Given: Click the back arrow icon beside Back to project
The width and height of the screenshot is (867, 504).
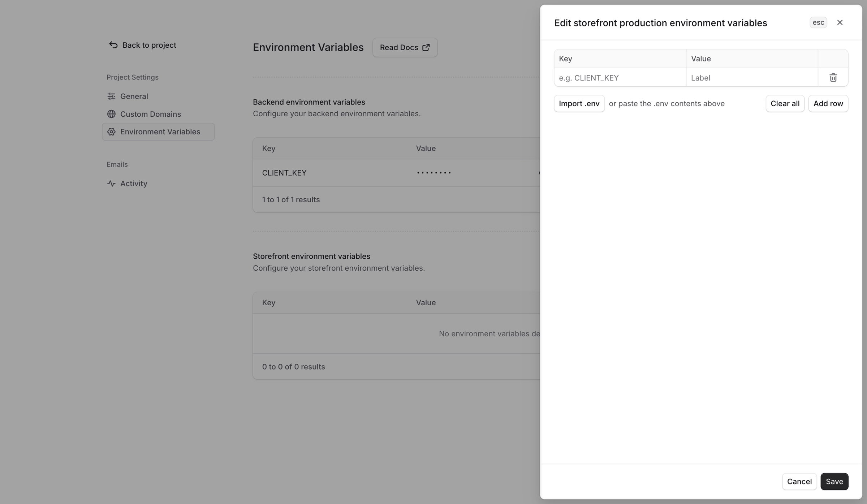Looking at the screenshot, I should pos(113,45).
